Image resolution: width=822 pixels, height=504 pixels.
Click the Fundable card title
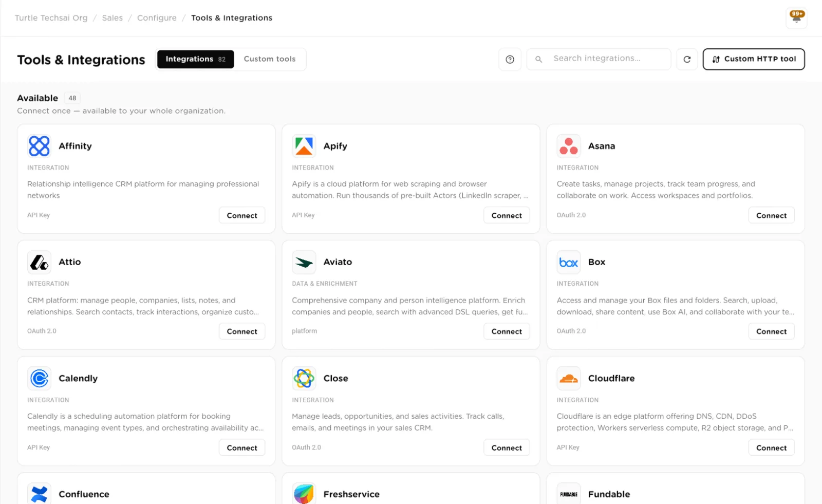point(609,494)
